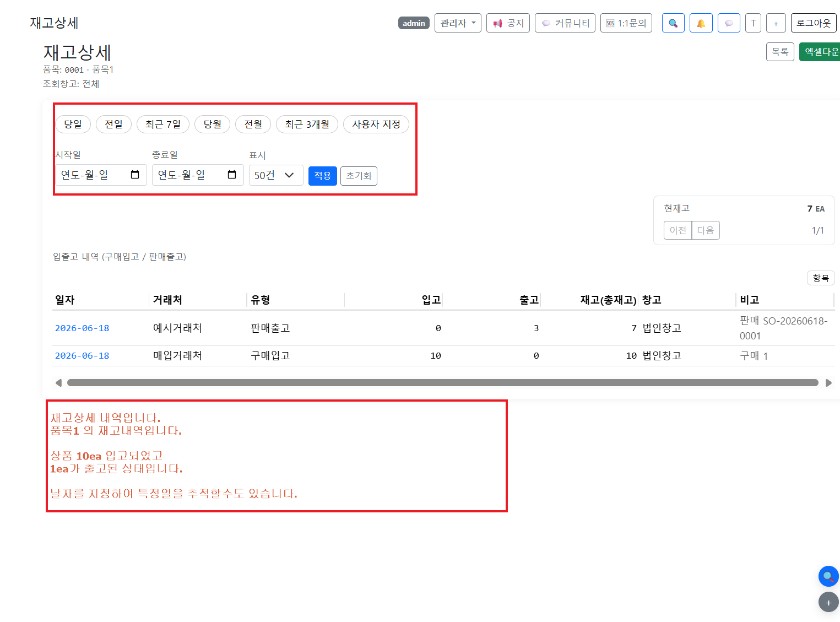840x622 pixels.
Task: Click the magnifier search icon in header
Action: coord(673,23)
